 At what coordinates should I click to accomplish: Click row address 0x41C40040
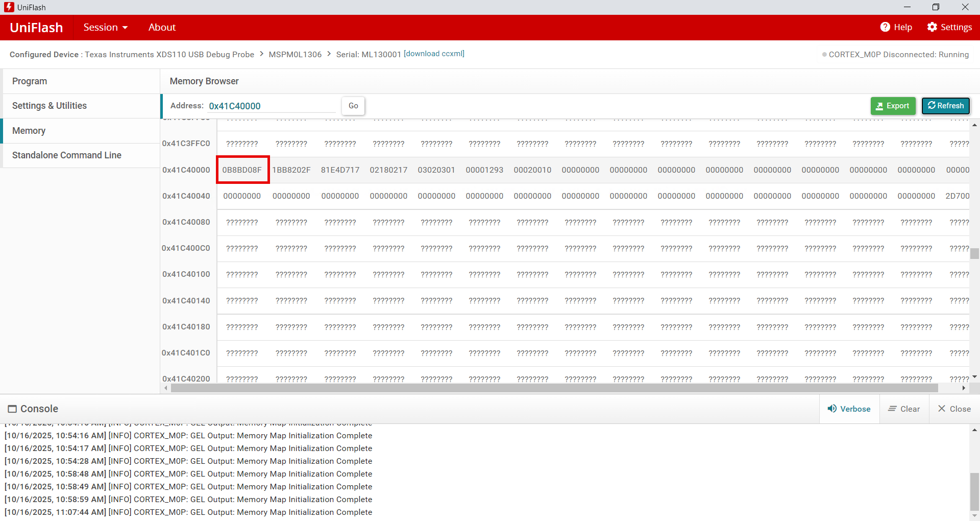click(186, 196)
